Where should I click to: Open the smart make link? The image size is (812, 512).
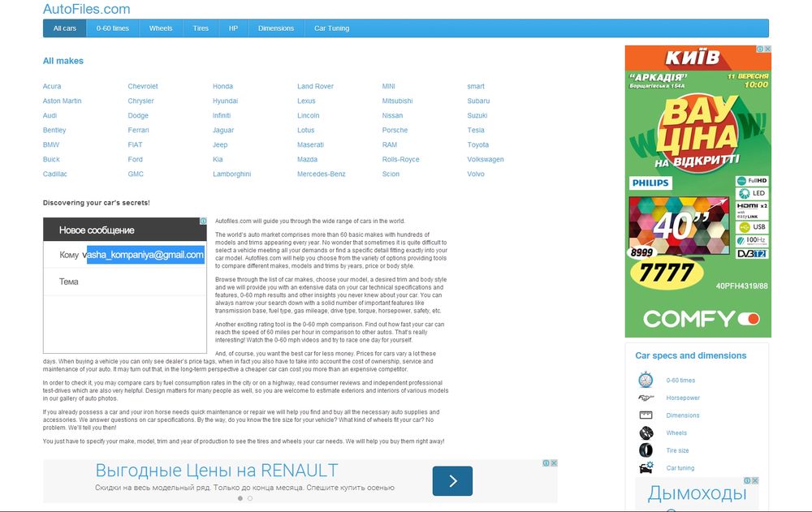coord(476,87)
